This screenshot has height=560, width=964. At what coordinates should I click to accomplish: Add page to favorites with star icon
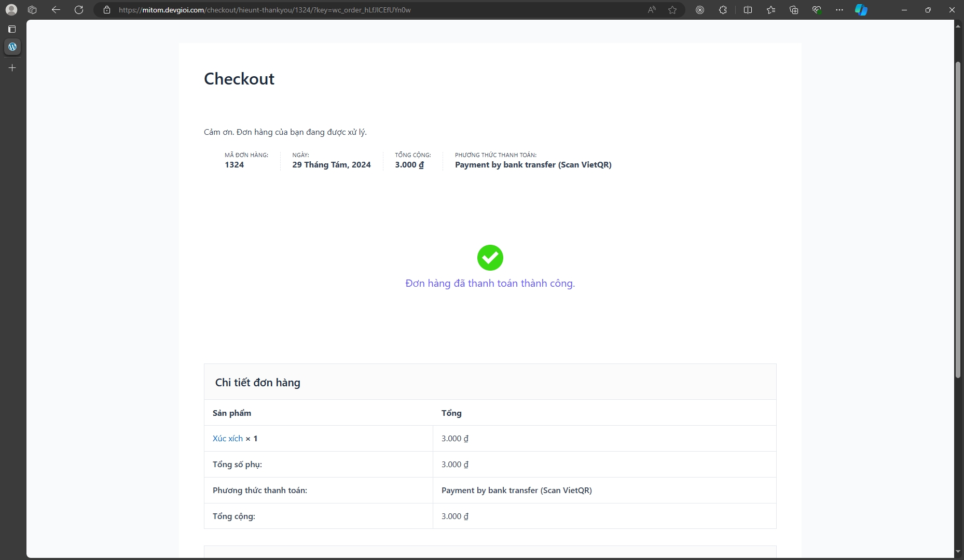[x=672, y=10]
